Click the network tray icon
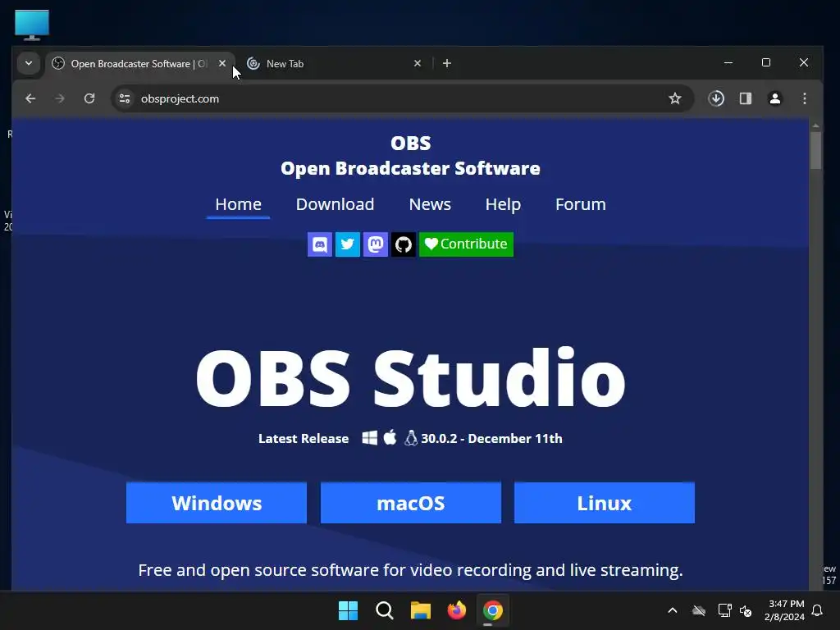 tap(724, 610)
